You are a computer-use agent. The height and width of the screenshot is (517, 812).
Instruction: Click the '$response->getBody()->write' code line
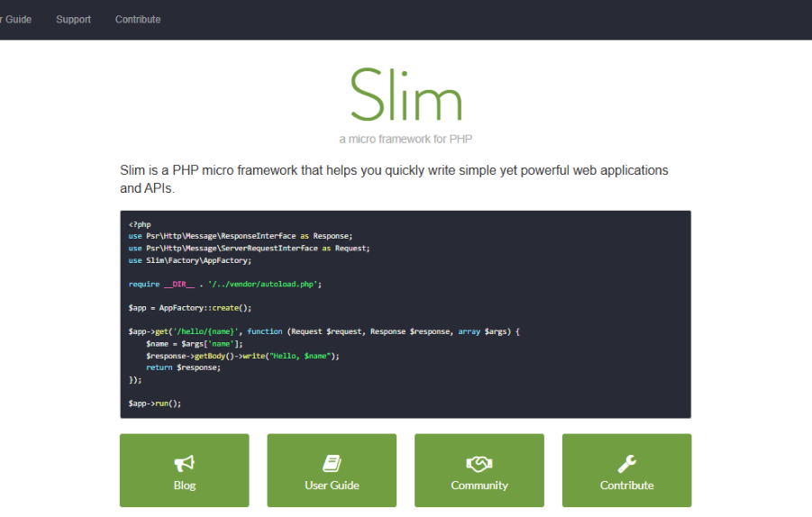coord(242,356)
